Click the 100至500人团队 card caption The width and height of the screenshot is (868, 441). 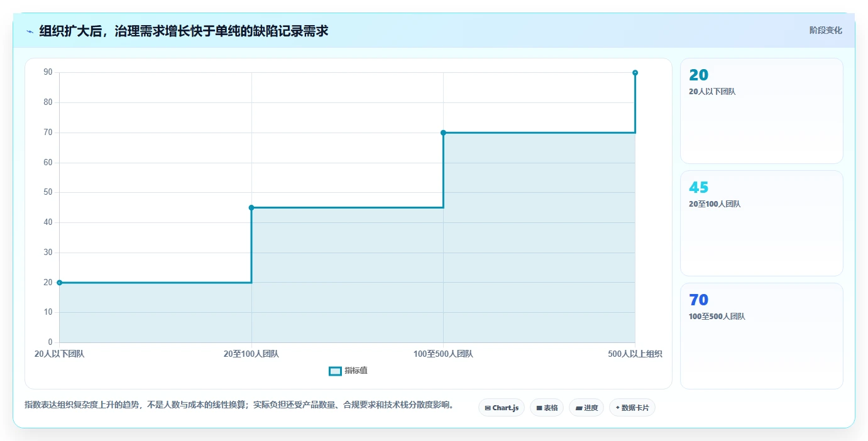[x=717, y=317]
